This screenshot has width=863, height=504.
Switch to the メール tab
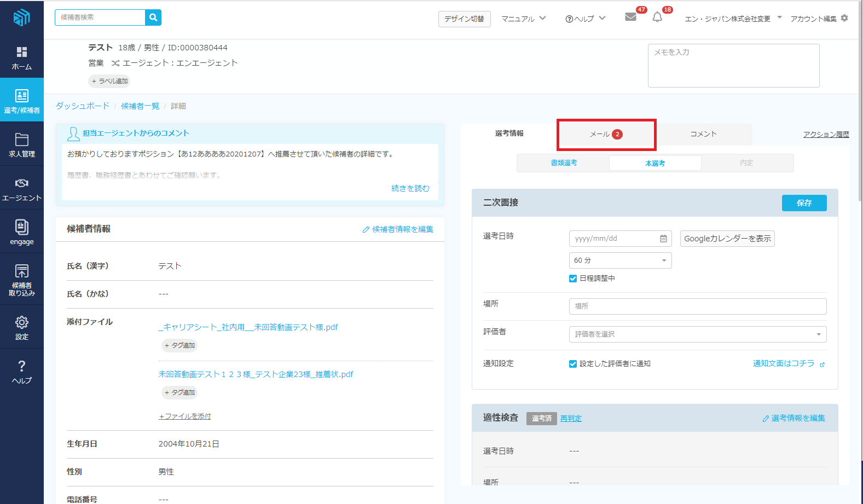pyautogui.click(x=606, y=134)
